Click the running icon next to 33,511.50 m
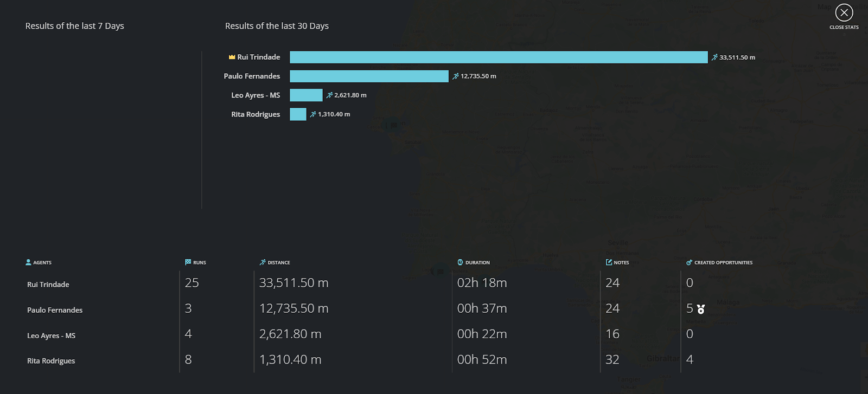This screenshot has width=868, height=394. (x=714, y=57)
